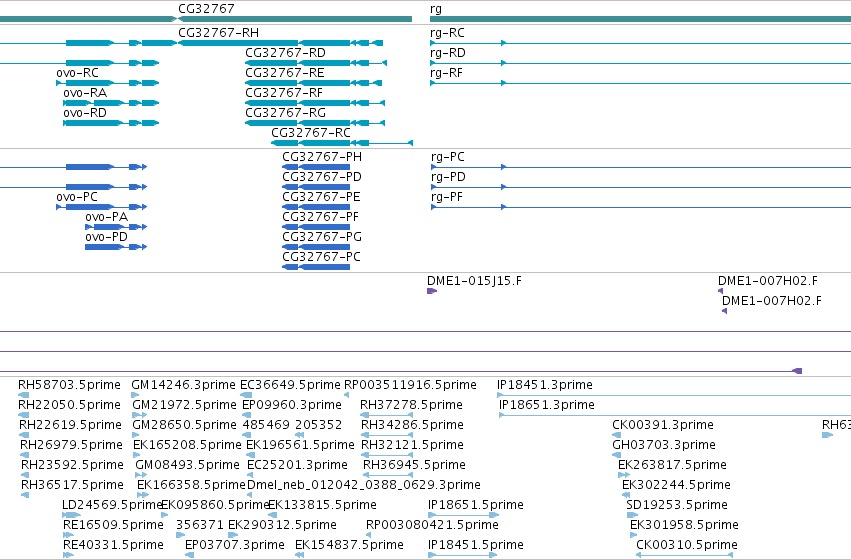Click the ovo-RA transcript label
This screenshot has width=851, height=560.
click(85, 93)
